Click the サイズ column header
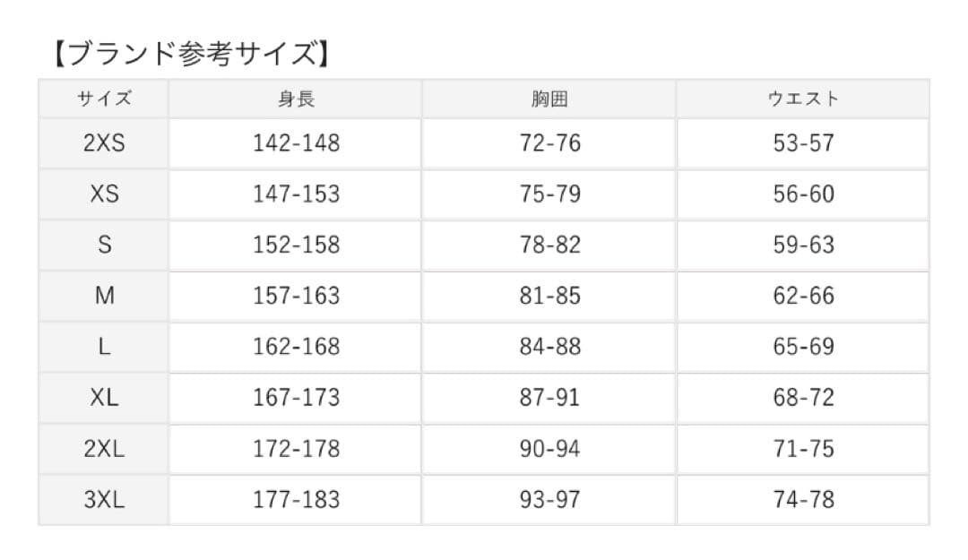Image resolution: width=968 pixels, height=560 pixels. 104,99
